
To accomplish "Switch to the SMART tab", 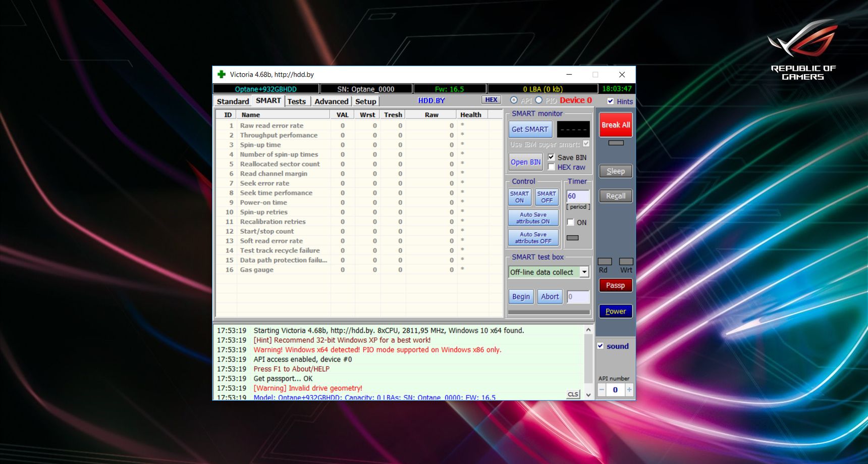I will pyautogui.click(x=268, y=100).
